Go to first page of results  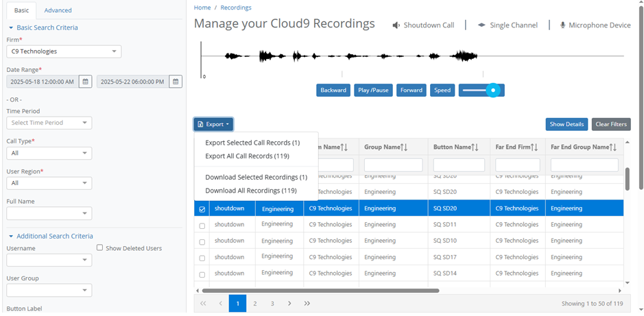coord(203,303)
